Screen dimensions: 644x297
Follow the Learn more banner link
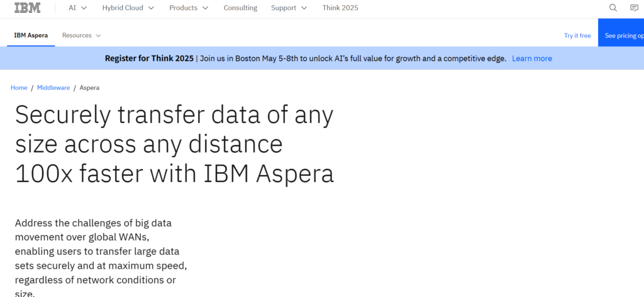click(x=531, y=58)
